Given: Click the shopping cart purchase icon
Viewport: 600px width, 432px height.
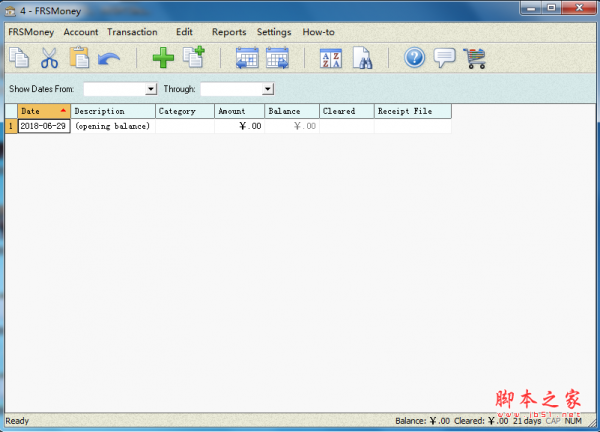Looking at the screenshot, I should 474,58.
